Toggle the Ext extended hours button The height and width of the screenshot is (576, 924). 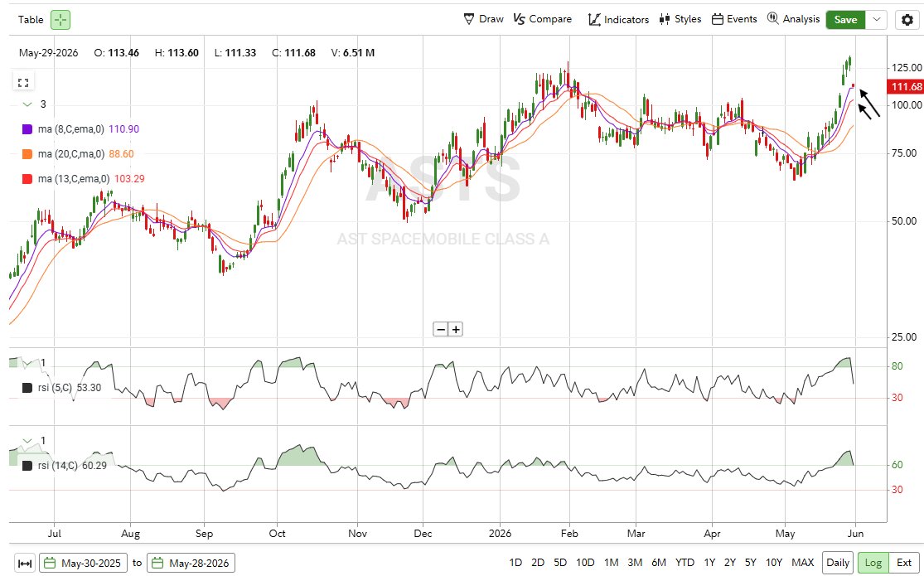point(903,563)
